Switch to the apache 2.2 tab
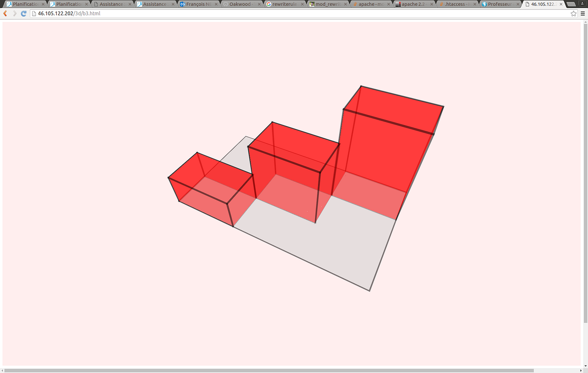 [414, 4]
